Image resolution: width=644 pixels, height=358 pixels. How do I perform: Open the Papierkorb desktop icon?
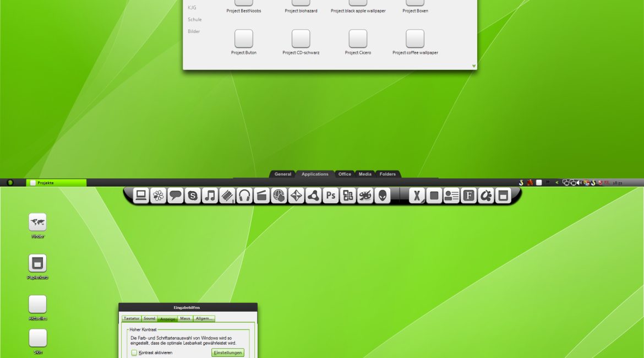(x=37, y=263)
